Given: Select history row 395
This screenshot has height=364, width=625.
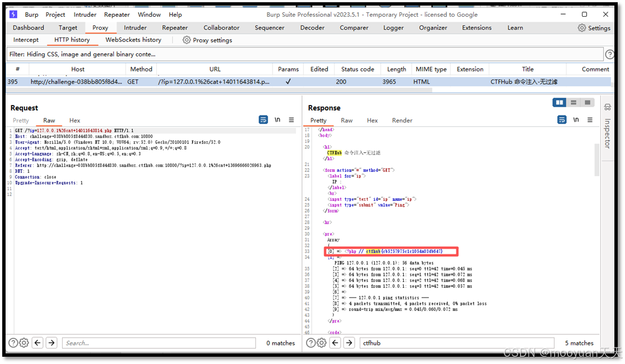Looking at the screenshot, I should [308, 82].
